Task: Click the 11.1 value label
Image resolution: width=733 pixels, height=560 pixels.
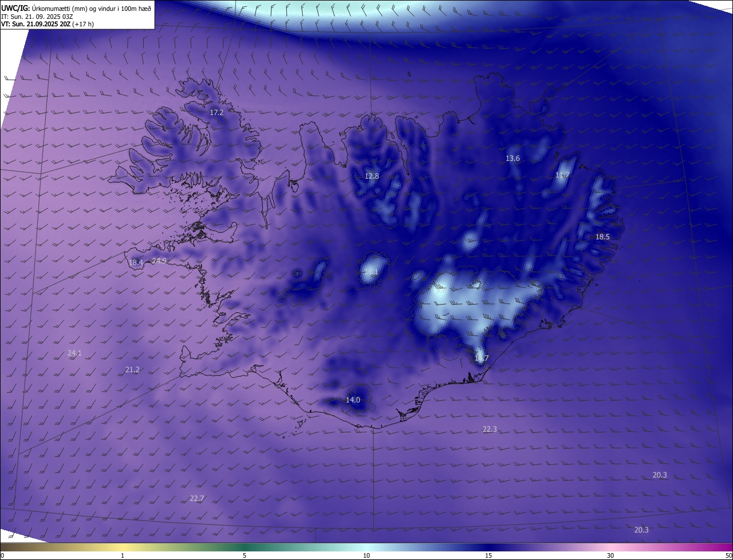Action: 371,272
